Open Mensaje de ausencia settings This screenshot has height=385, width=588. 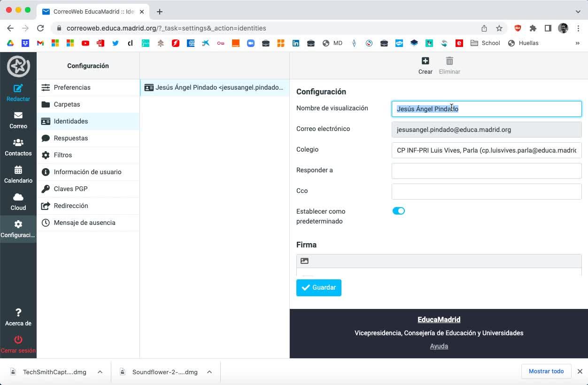coord(85,223)
